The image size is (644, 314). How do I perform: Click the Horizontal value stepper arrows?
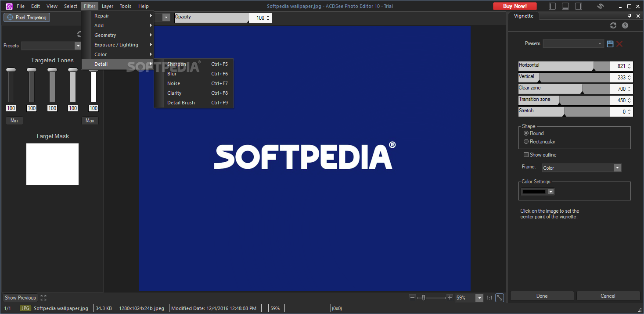point(630,66)
